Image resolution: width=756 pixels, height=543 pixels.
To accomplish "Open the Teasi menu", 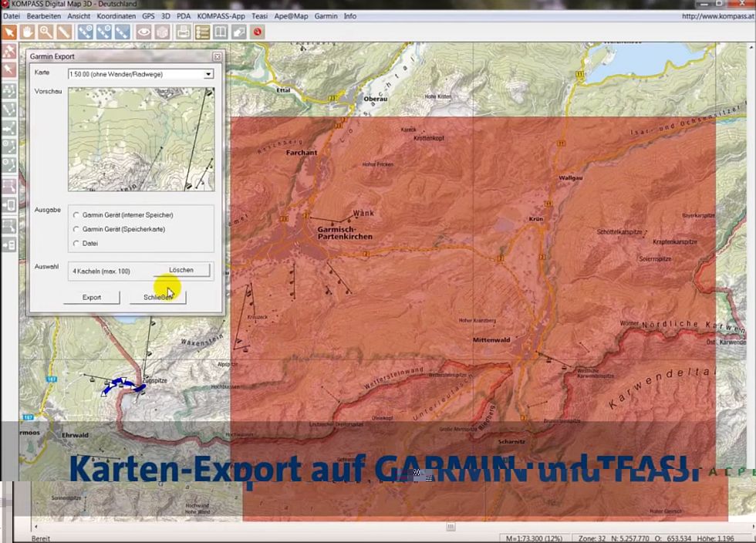I will [259, 15].
